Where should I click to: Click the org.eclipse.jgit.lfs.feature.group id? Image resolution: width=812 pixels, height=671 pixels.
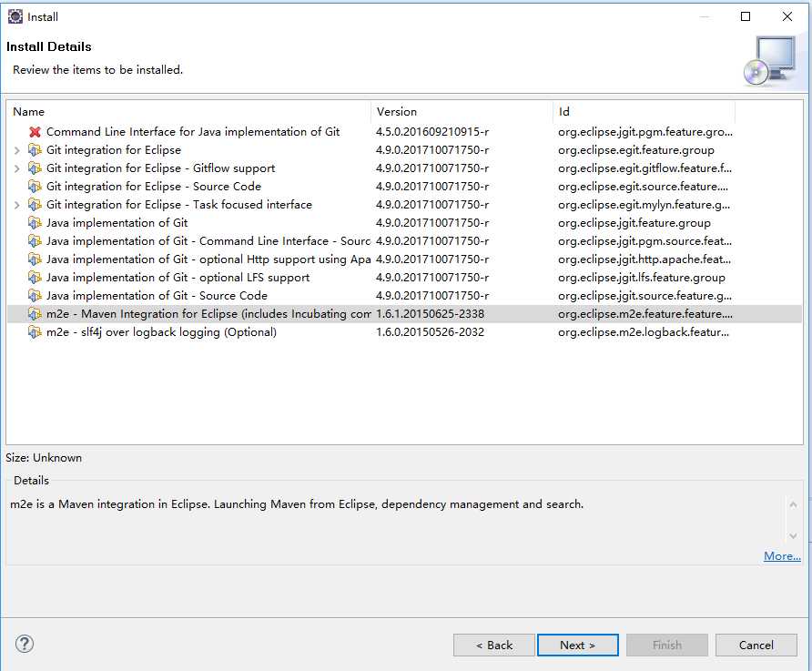[642, 278]
